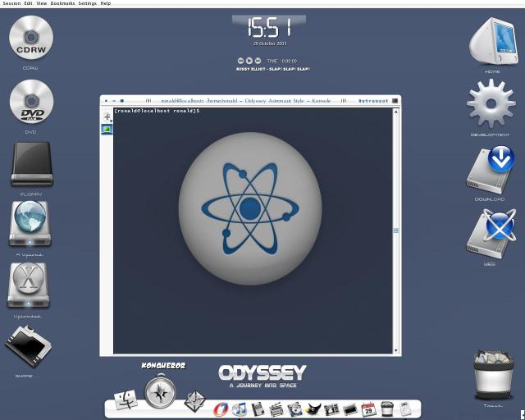Open new session via Konsole plus button
This screenshot has width=525, height=420.
107,116
